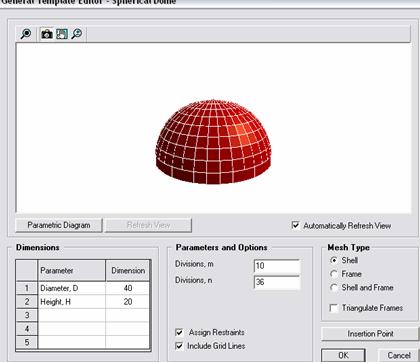Click the pan hand icon in toolbar

coord(62,34)
